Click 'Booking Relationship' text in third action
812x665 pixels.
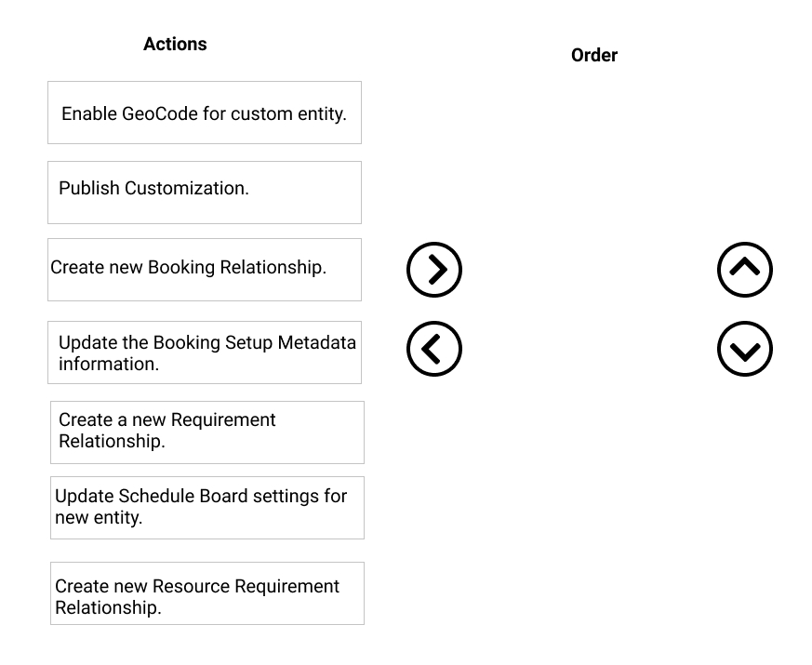point(236,267)
